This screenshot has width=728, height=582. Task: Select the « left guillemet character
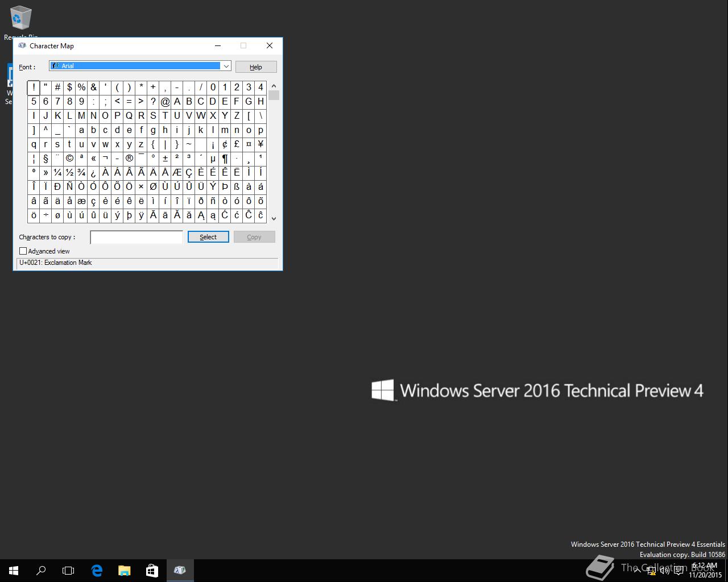(93, 158)
